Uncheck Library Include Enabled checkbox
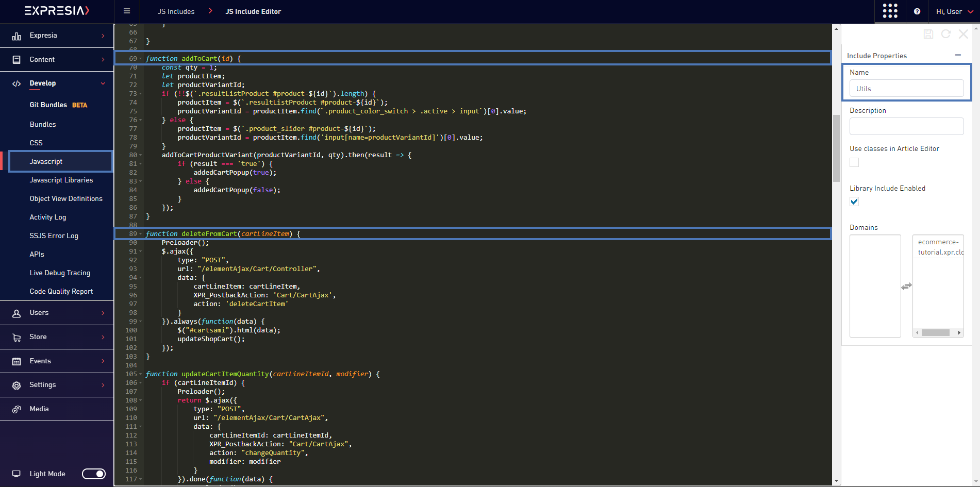The image size is (980, 487). click(854, 201)
